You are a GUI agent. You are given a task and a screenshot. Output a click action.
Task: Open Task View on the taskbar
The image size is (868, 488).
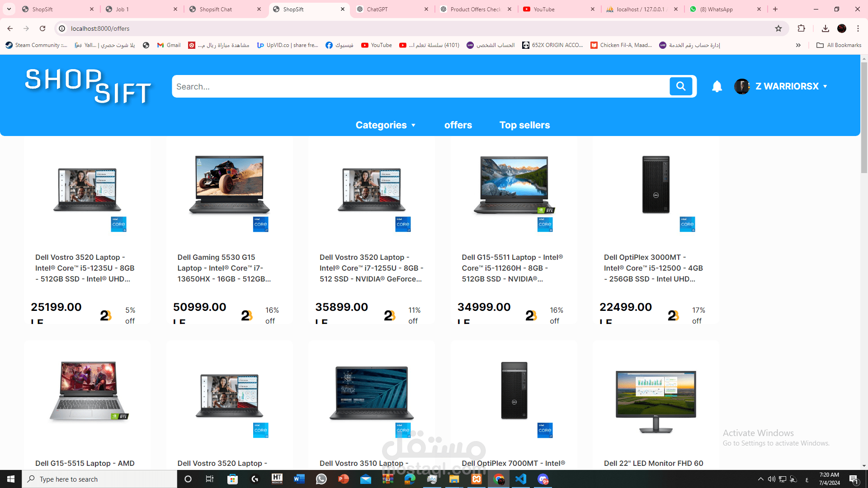pos(209,479)
